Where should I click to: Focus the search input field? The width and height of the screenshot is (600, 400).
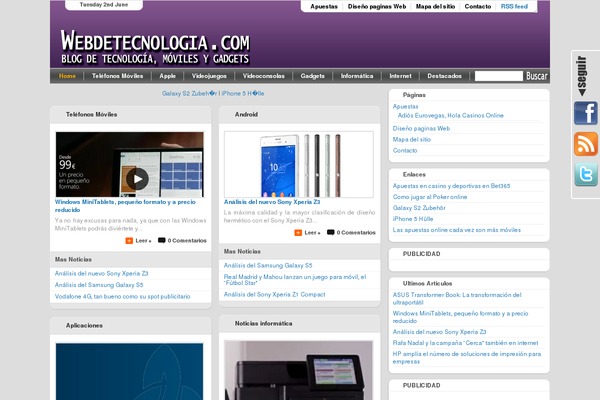tap(499, 76)
